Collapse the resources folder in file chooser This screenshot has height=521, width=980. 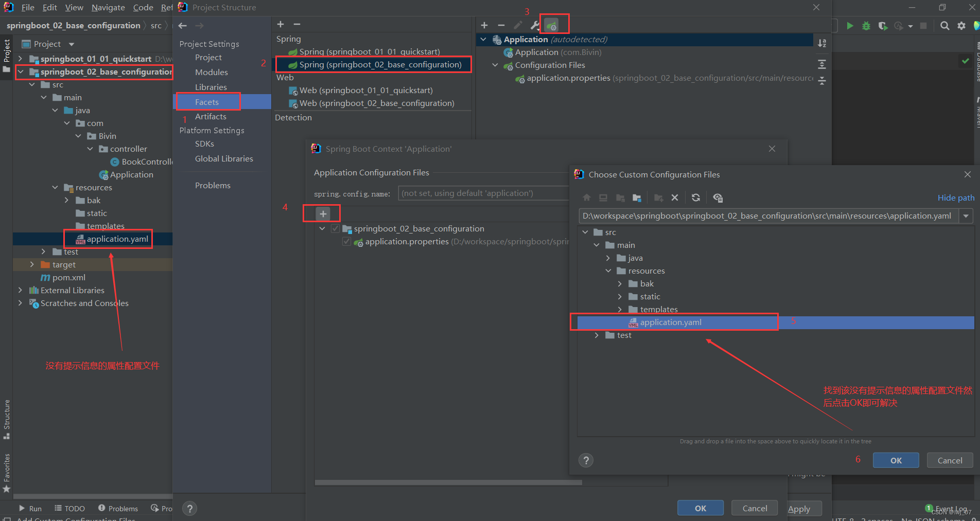point(608,271)
